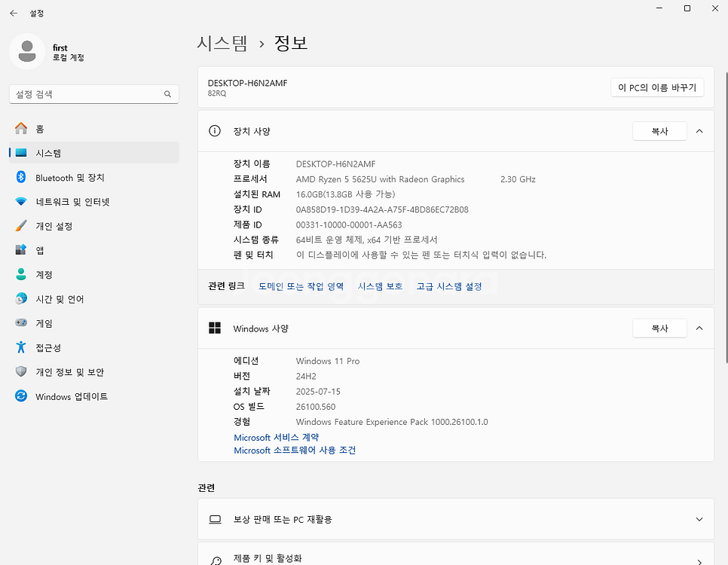The width and height of the screenshot is (728, 565).
Task: Open Microsoft 소프트웨어 사용 조건 link
Action: click(x=295, y=450)
